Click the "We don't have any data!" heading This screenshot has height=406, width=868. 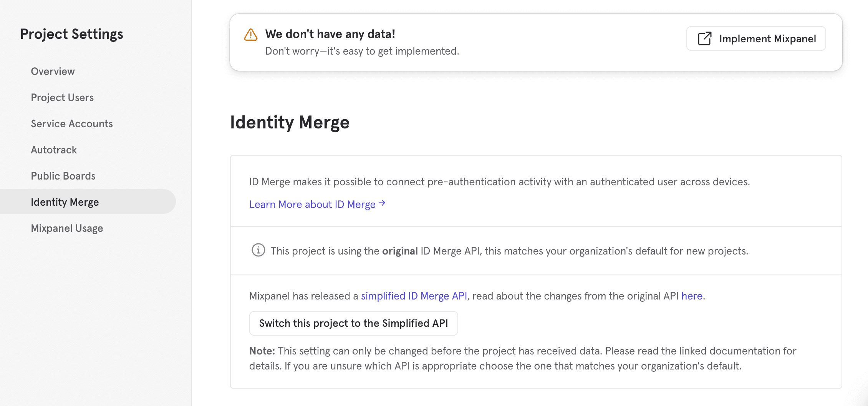[330, 34]
